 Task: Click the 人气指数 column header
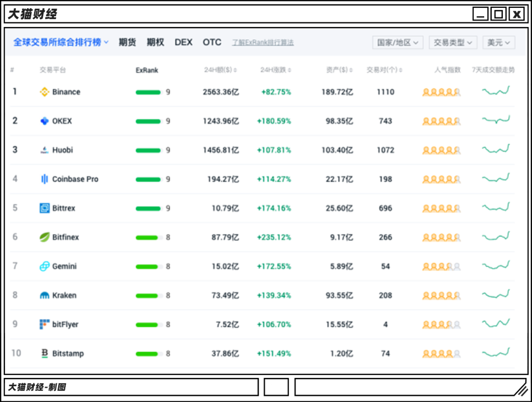pos(448,70)
